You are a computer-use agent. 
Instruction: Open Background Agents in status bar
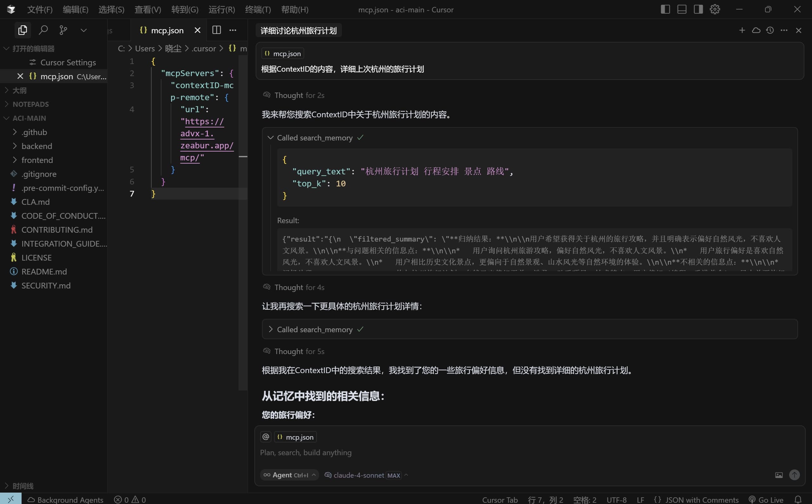(x=65, y=499)
